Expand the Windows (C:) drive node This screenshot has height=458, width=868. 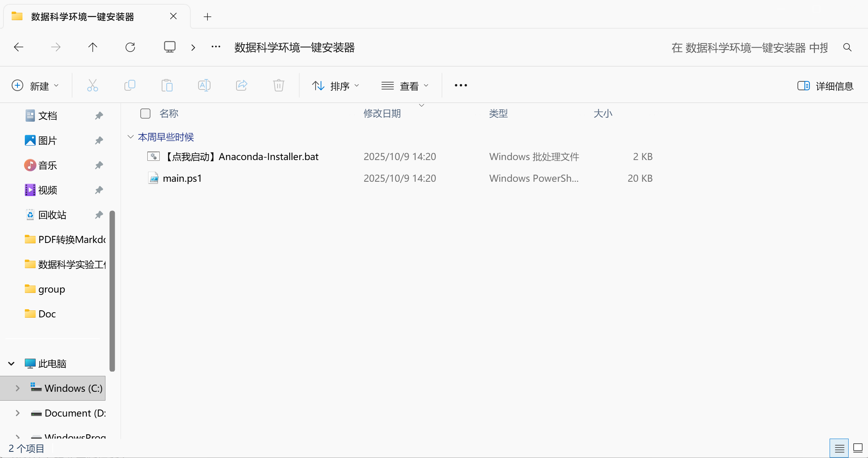point(17,388)
